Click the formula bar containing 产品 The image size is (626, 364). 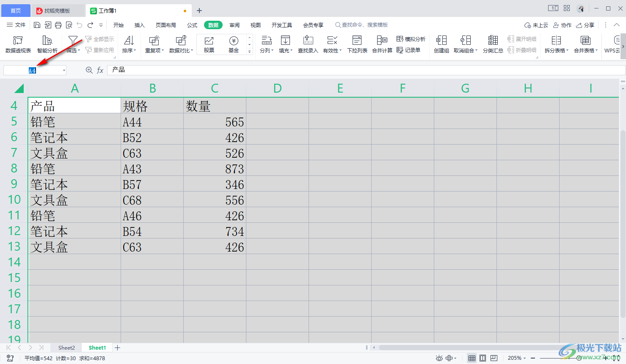(366, 70)
